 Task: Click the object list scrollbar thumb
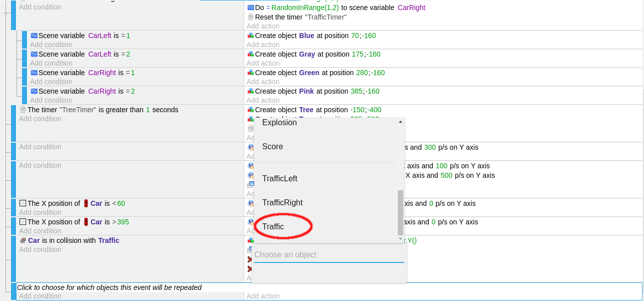point(400,212)
